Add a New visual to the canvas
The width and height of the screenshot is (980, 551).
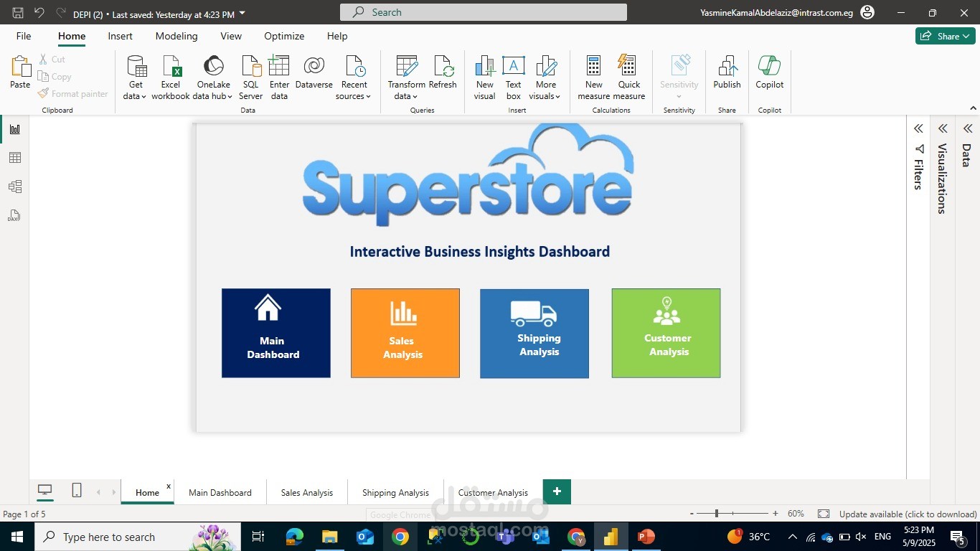(484, 75)
